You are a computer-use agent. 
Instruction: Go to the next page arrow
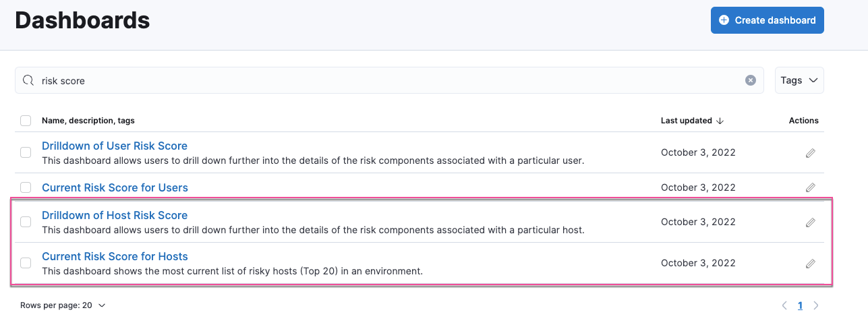pos(816,305)
